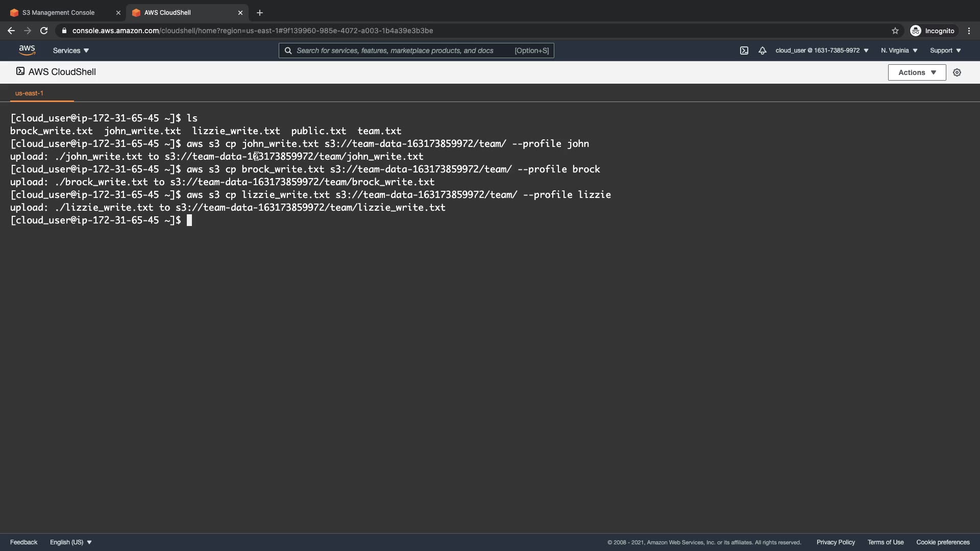Open the notifications bell icon
This screenshot has height=551, width=980.
pos(762,51)
